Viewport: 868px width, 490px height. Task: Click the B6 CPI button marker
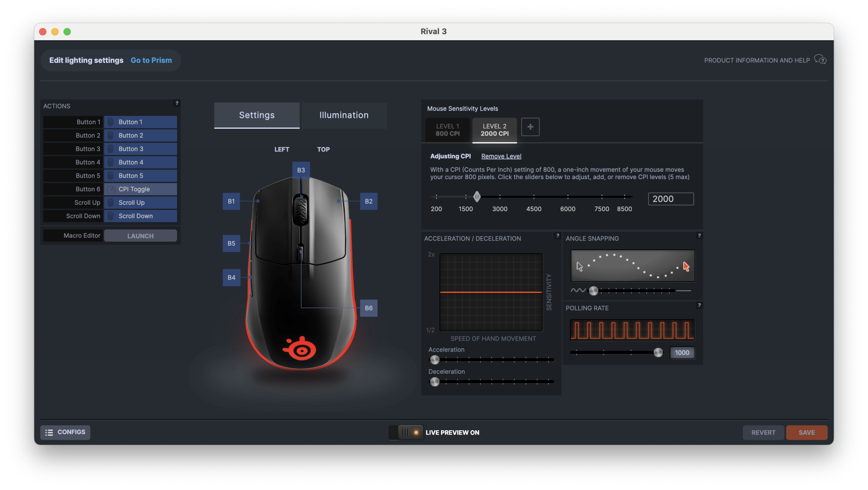click(x=368, y=308)
